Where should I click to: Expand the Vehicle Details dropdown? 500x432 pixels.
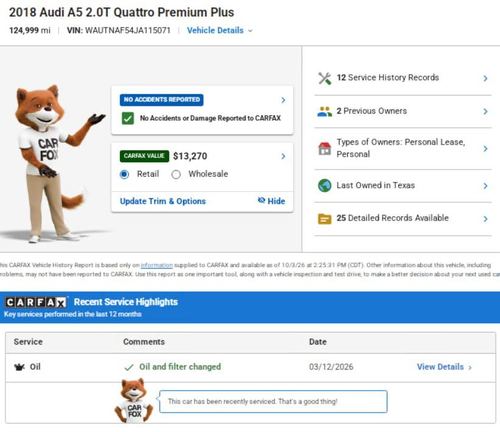(x=220, y=30)
